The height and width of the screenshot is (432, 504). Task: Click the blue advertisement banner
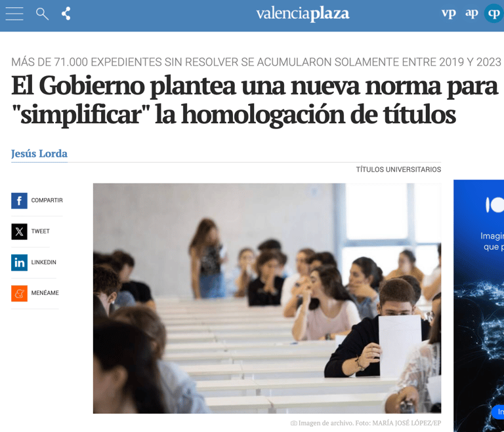coord(478,305)
